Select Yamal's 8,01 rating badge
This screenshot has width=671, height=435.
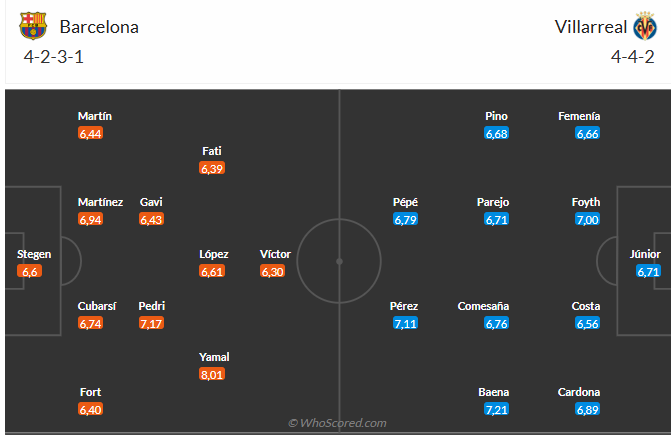coord(213,374)
